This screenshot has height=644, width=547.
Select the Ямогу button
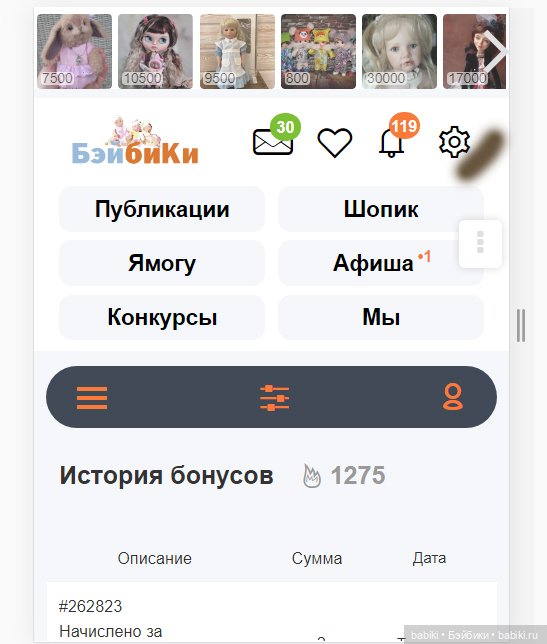coord(162,263)
